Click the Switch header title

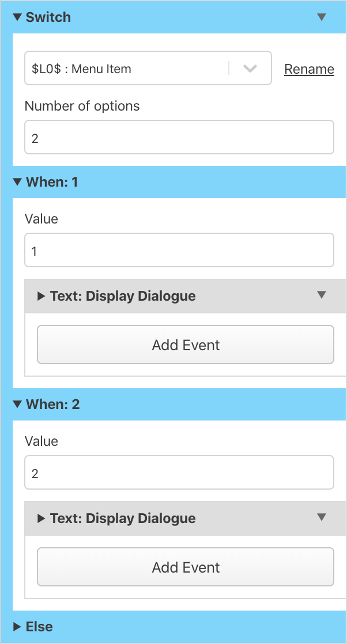pos(48,17)
